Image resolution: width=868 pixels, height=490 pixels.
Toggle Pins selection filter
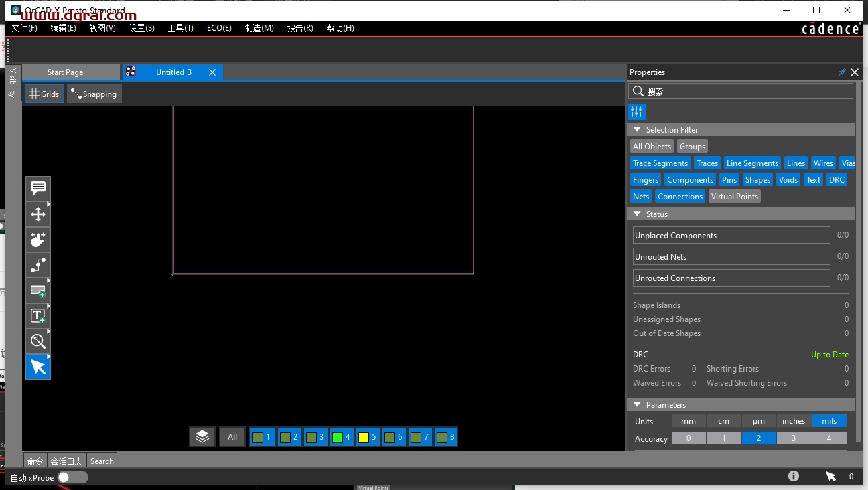(x=729, y=180)
